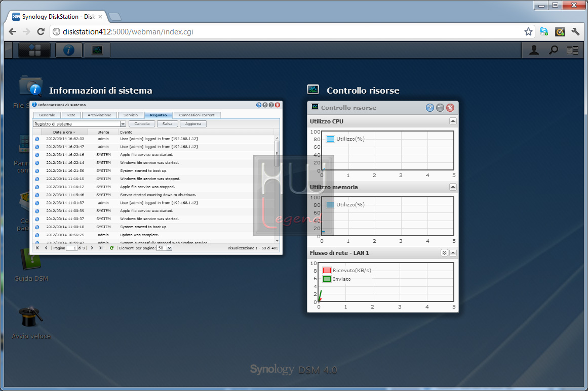This screenshot has width=588, height=391.
Task: Open the Connessioni correnti tab
Action: (x=197, y=115)
